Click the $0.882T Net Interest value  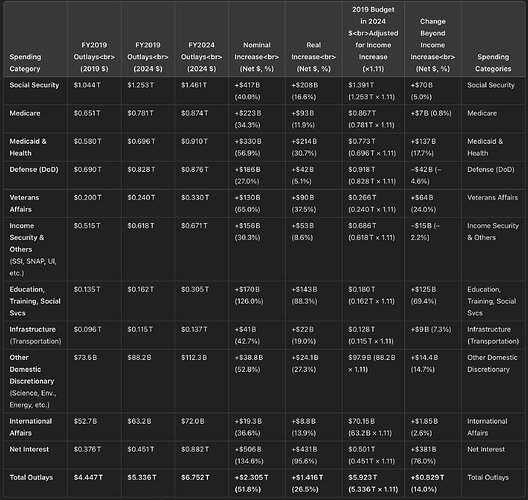coord(195,449)
